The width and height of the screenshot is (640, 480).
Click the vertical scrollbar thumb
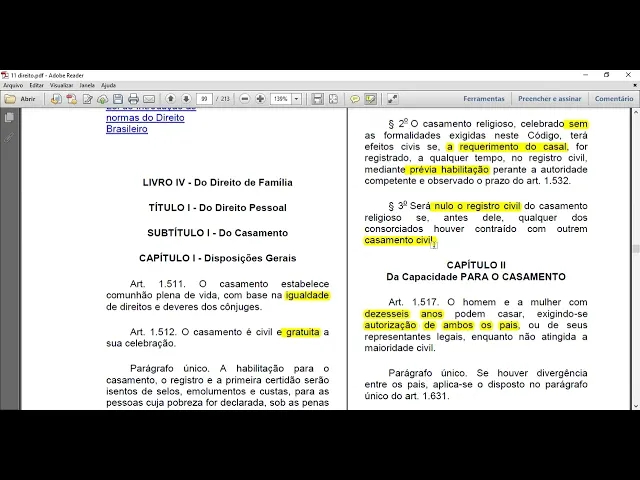click(x=636, y=249)
